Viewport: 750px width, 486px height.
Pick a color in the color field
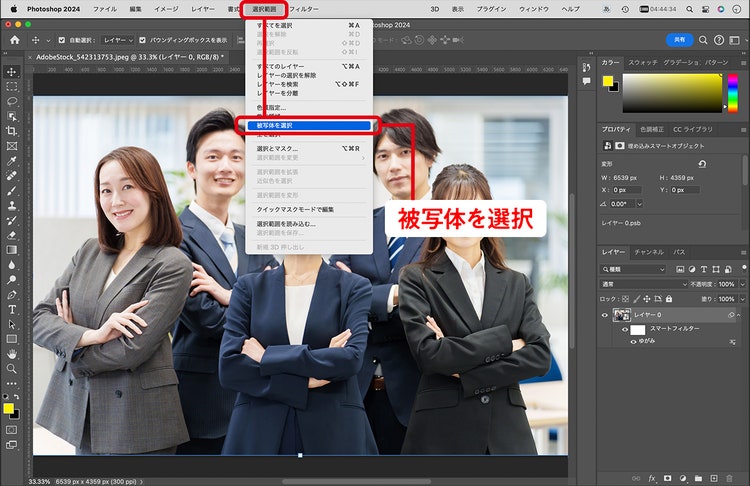672,93
